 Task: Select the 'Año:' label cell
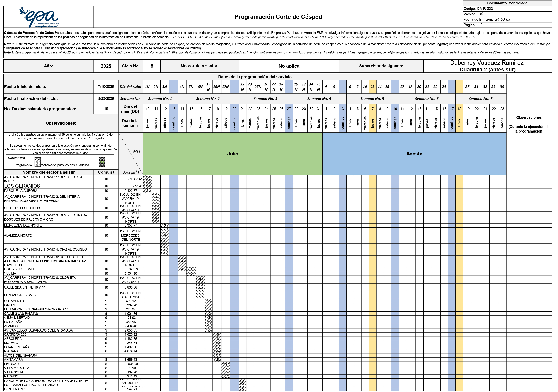48,66
